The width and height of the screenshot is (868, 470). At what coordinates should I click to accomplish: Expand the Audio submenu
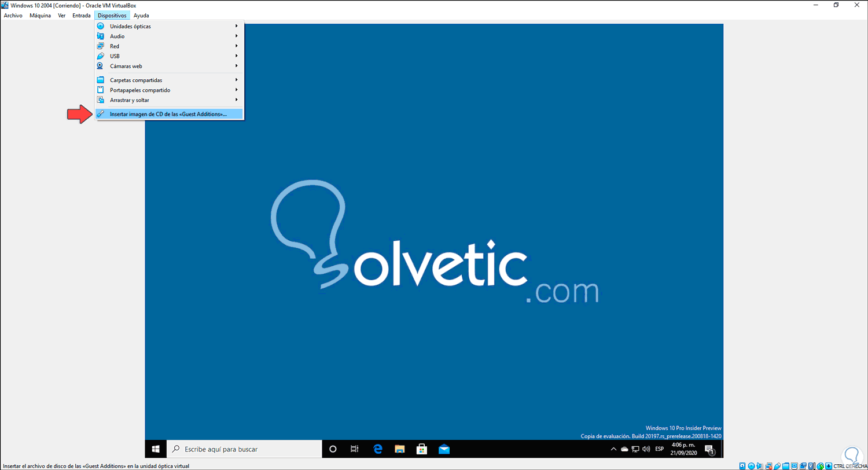[x=169, y=36]
